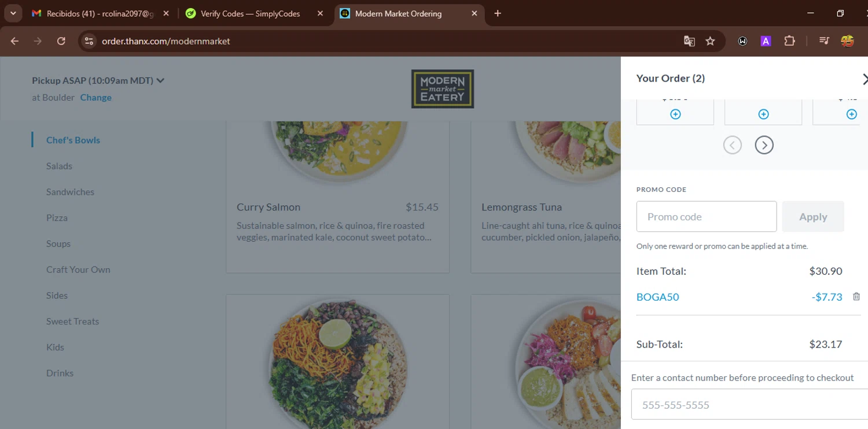Click into the Promo code field
The width and height of the screenshot is (868, 429).
706,217
